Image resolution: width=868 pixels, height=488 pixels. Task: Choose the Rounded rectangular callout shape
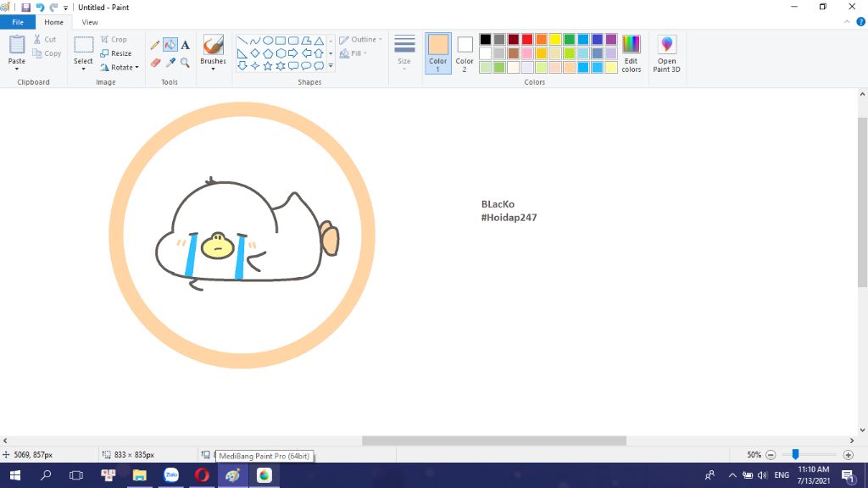[x=293, y=66]
